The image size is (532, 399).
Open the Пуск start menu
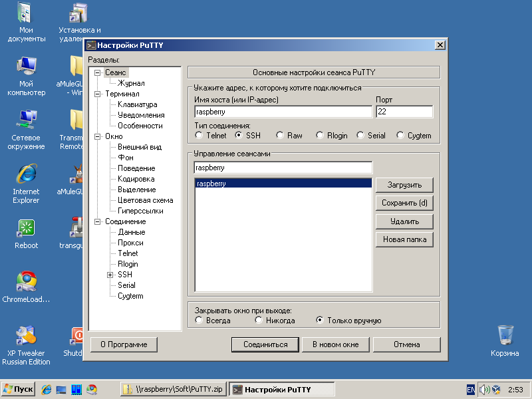[x=19, y=389]
